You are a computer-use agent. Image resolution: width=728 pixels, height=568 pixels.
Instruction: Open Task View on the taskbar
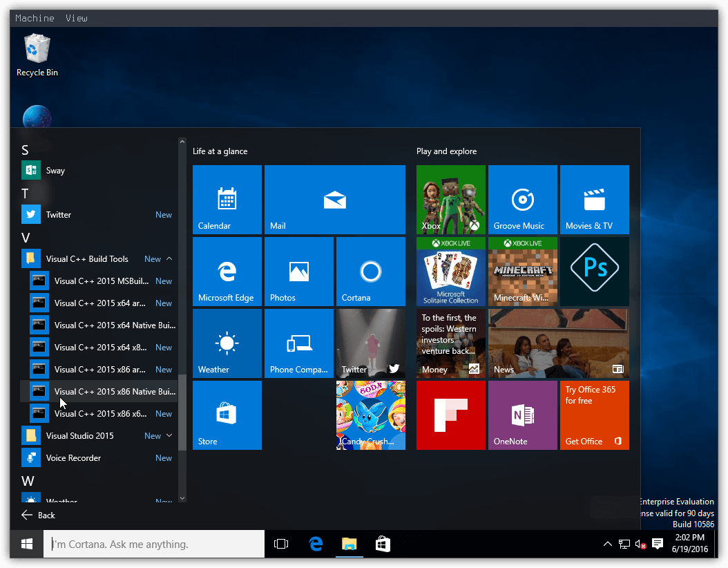click(281, 544)
